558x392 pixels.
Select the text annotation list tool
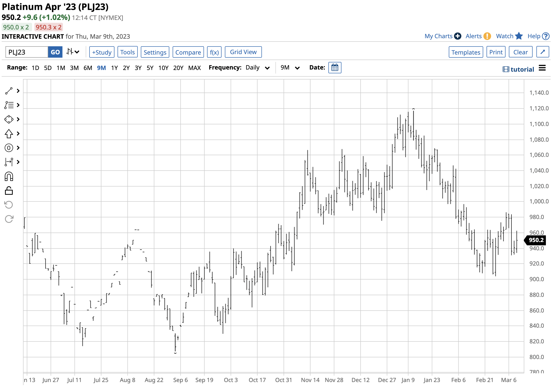[x=9, y=105]
